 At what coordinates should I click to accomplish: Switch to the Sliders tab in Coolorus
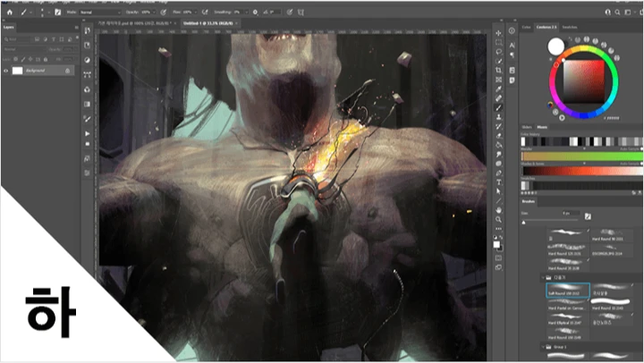pyautogui.click(x=527, y=127)
